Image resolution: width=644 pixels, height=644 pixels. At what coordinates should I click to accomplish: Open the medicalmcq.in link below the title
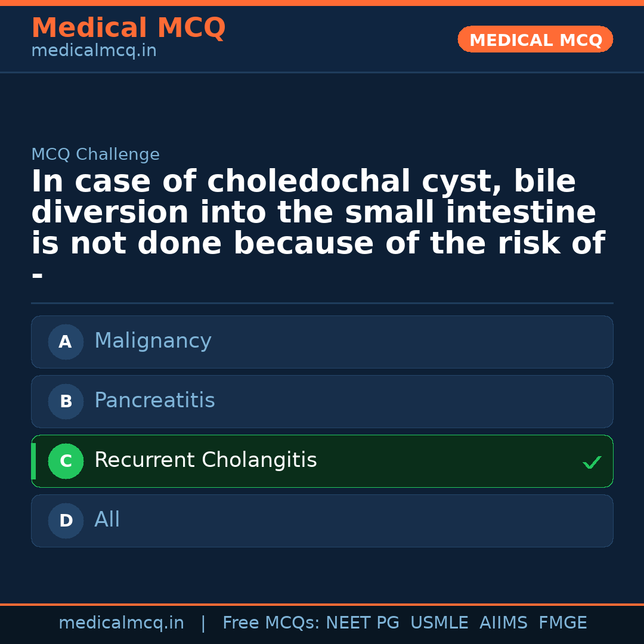tap(94, 51)
